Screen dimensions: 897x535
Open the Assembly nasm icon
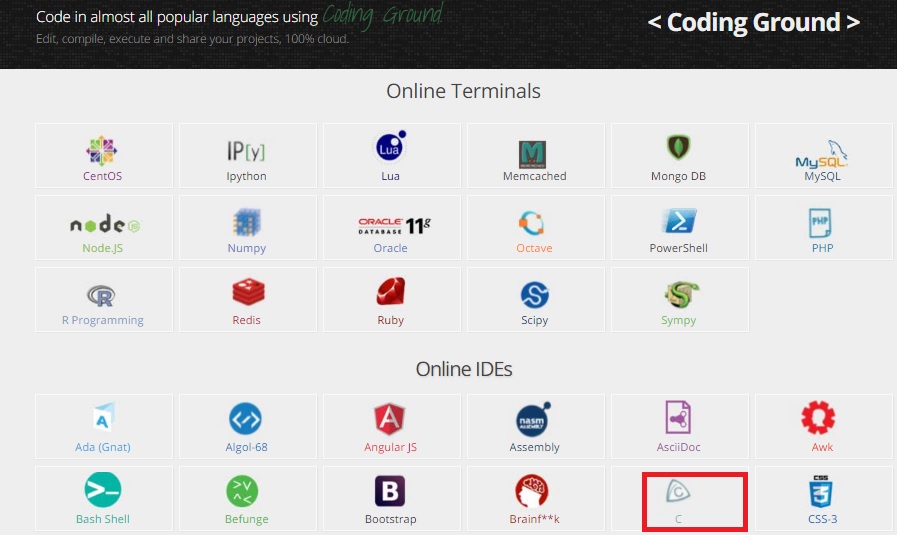(533, 419)
